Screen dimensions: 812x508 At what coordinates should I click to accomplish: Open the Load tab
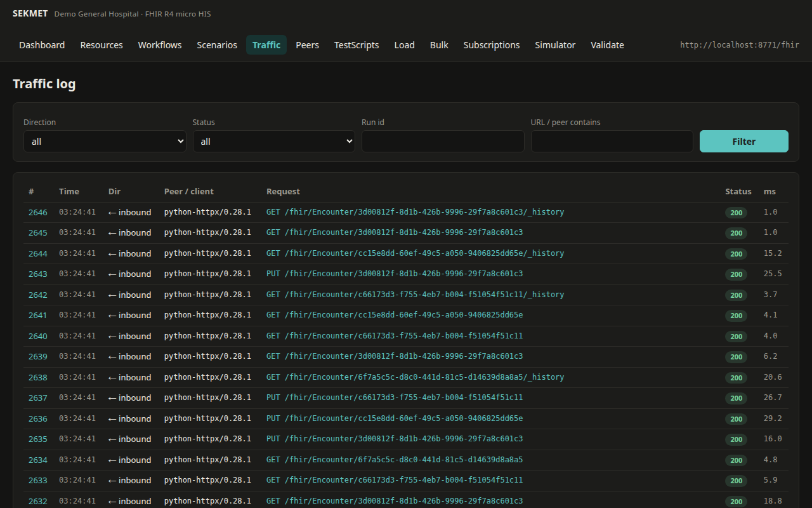coord(404,45)
